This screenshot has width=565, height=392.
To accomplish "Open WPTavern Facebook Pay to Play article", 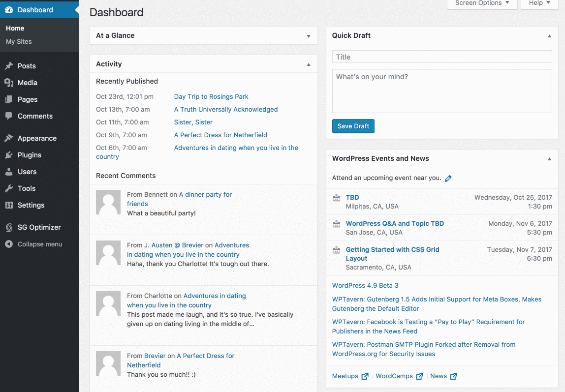I will pos(429,327).
